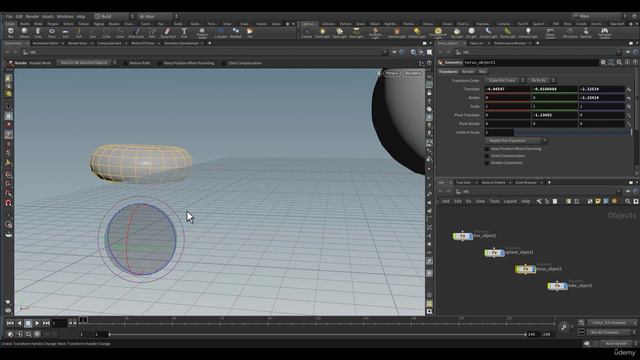
Task: Click the Uniform Scale slider
Action: pyautogui.click(x=573, y=132)
